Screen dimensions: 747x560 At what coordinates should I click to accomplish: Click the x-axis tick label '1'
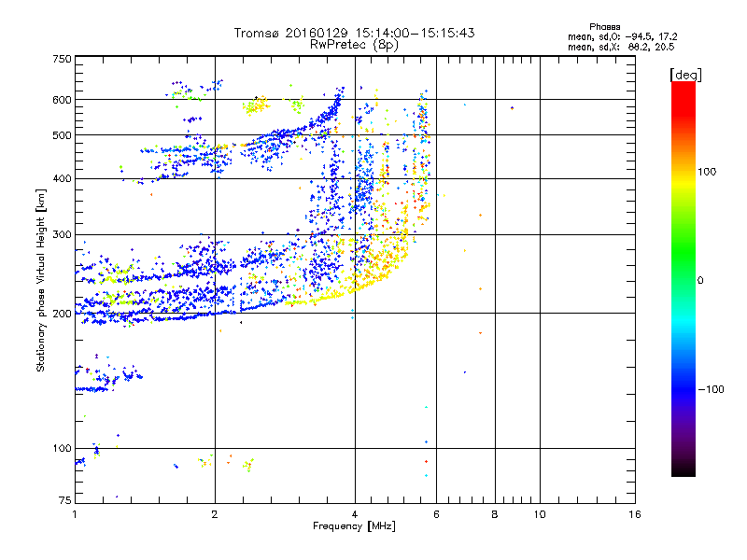pyautogui.click(x=75, y=514)
